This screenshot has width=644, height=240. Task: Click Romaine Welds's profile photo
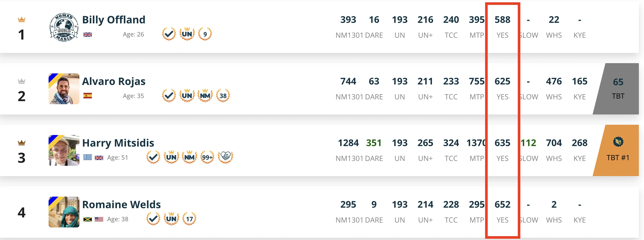point(64,212)
